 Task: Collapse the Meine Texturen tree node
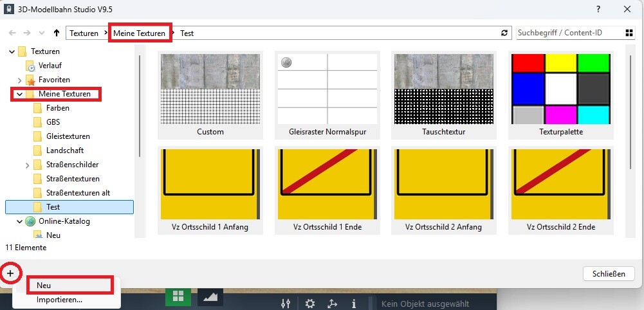19,94
